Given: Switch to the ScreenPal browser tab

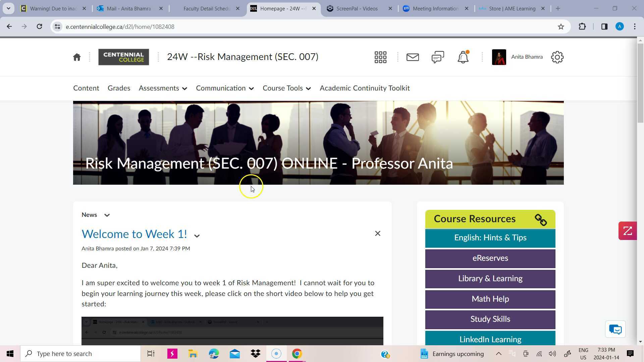Looking at the screenshot, I should (x=357, y=8).
